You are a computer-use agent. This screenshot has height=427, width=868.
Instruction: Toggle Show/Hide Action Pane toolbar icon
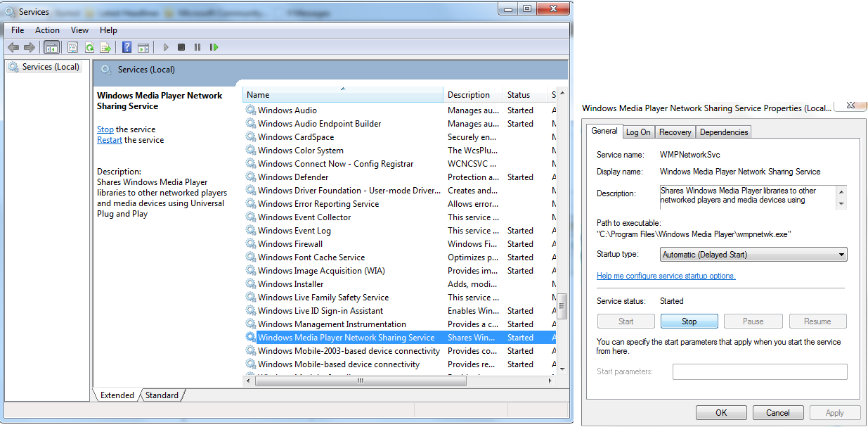(143, 47)
